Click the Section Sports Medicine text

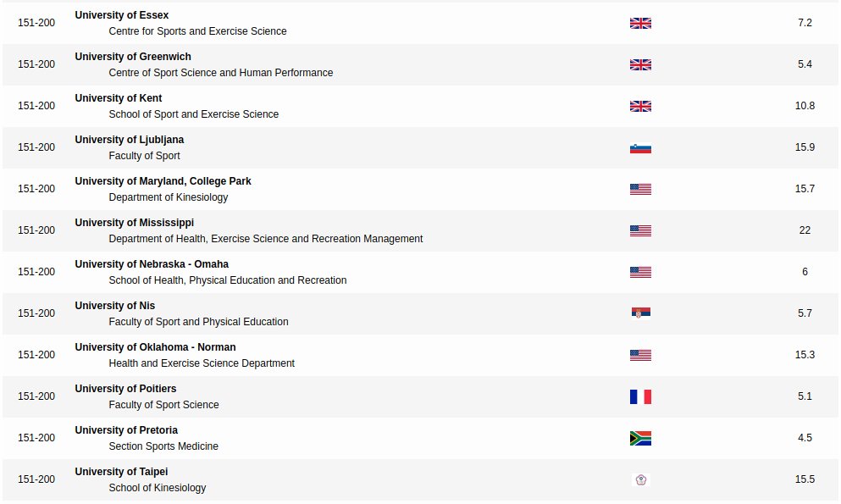[163, 446]
